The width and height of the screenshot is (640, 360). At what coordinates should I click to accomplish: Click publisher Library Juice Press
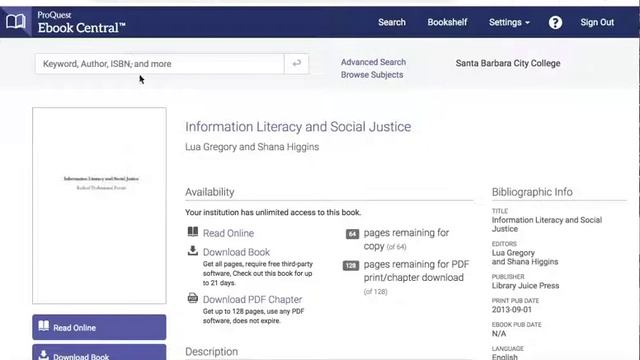tap(525, 286)
